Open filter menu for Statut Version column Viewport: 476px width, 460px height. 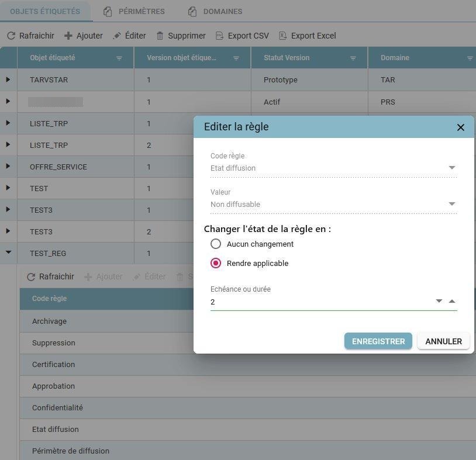click(x=353, y=58)
